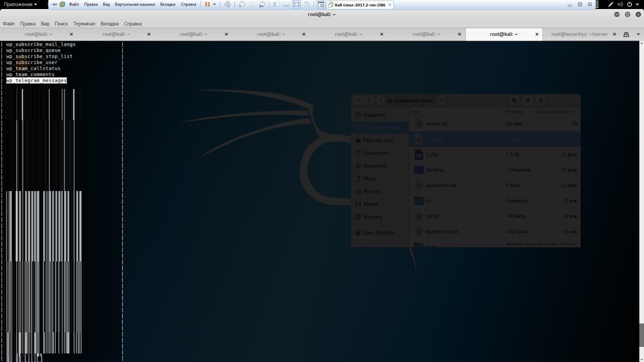The height and width of the screenshot is (362, 644).
Task: Select the Kali-Linux-2017.2-vm-i386 VM tab
Action: click(x=360, y=5)
